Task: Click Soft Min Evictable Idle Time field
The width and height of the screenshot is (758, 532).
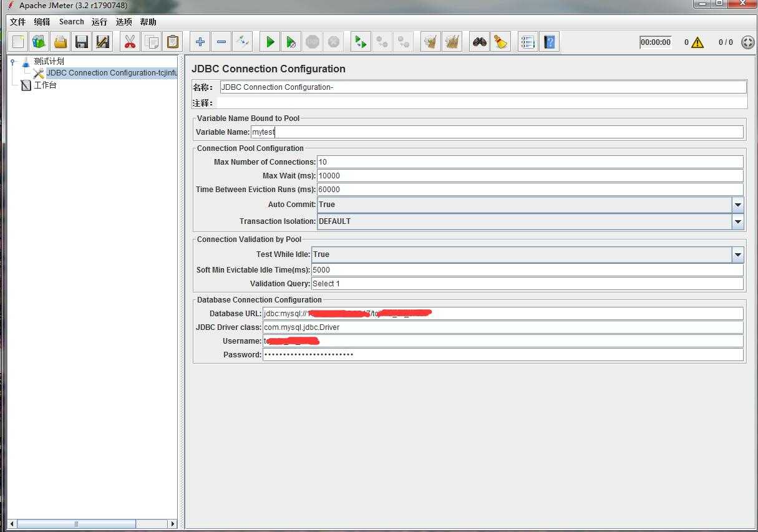Action: tap(527, 270)
